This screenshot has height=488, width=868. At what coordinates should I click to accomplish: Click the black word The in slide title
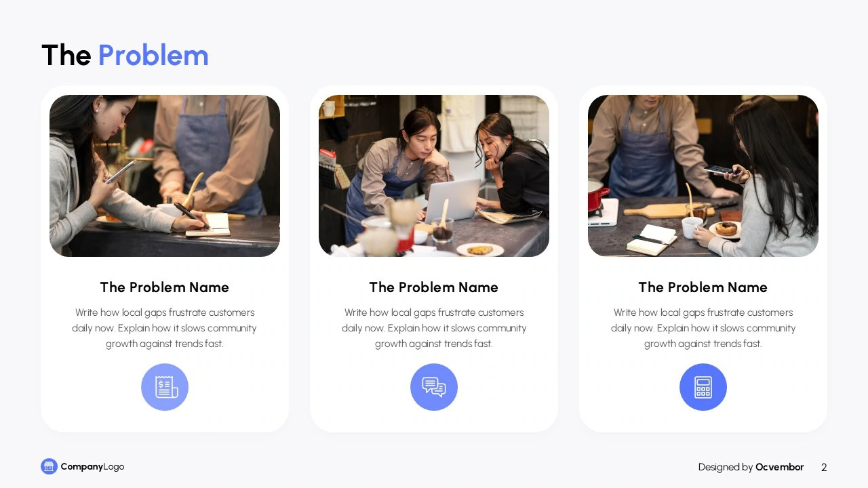point(66,56)
